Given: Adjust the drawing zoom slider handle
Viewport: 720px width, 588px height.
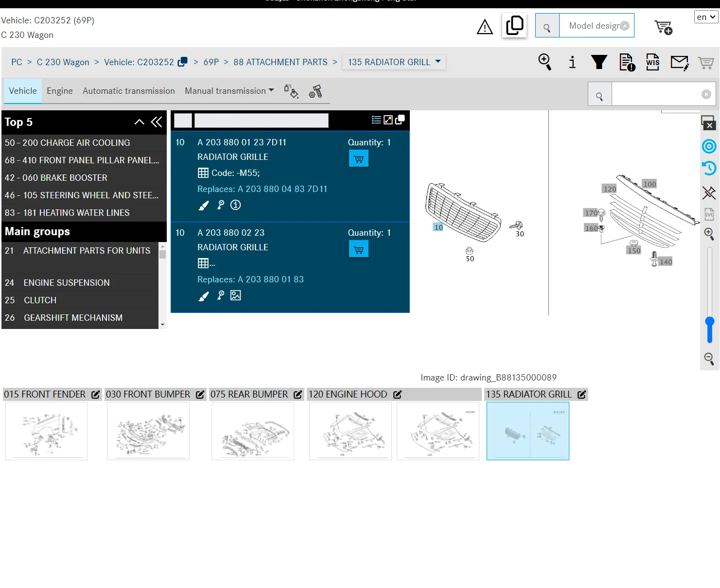Looking at the screenshot, I should tap(710, 322).
